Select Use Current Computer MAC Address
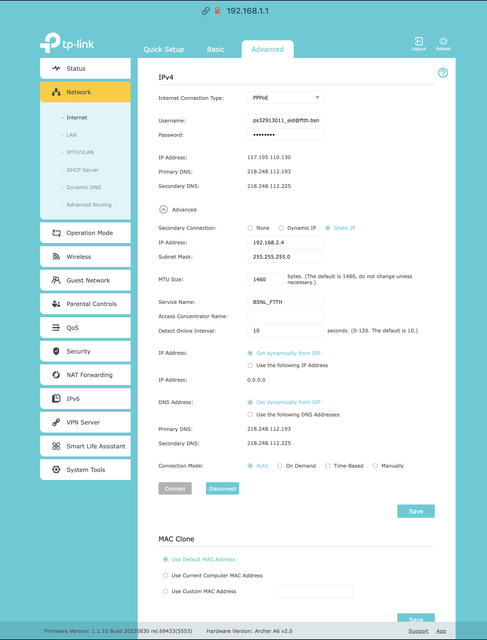The height and width of the screenshot is (640, 487). [165, 576]
